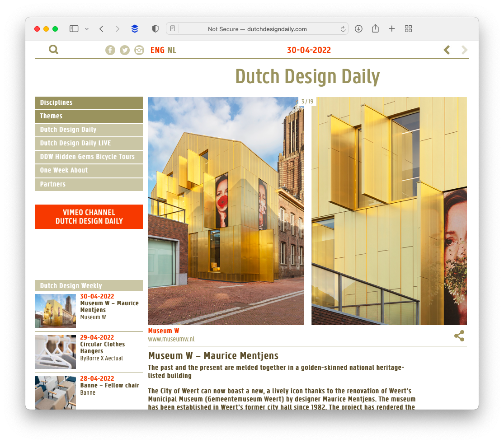Open Museum W – Maurice Mentjens weekly entry

click(109, 307)
